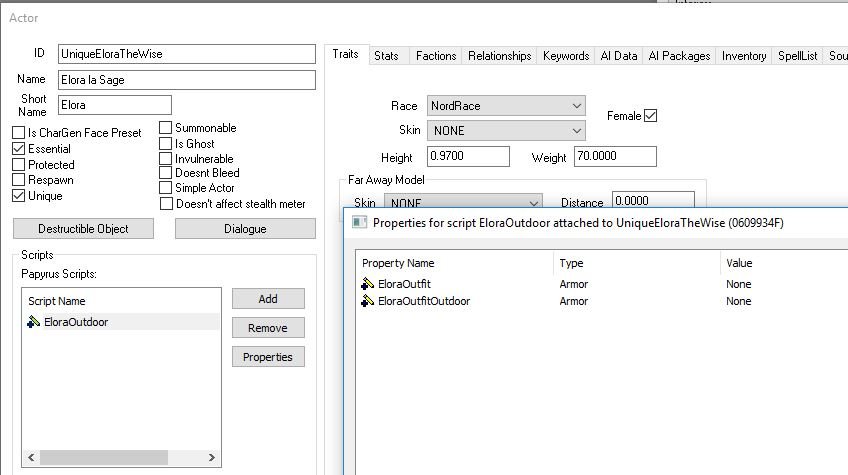Click the None value for EloraOutfitOutdoor
The height and width of the screenshot is (475, 848).
pyautogui.click(x=739, y=301)
